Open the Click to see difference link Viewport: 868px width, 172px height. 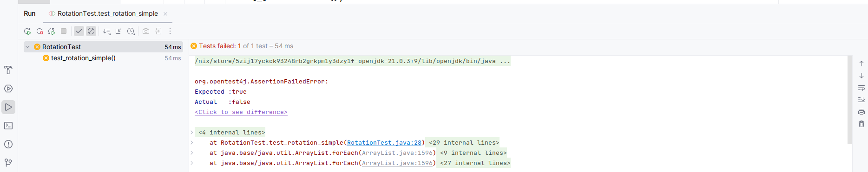click(x=241, y=112)
